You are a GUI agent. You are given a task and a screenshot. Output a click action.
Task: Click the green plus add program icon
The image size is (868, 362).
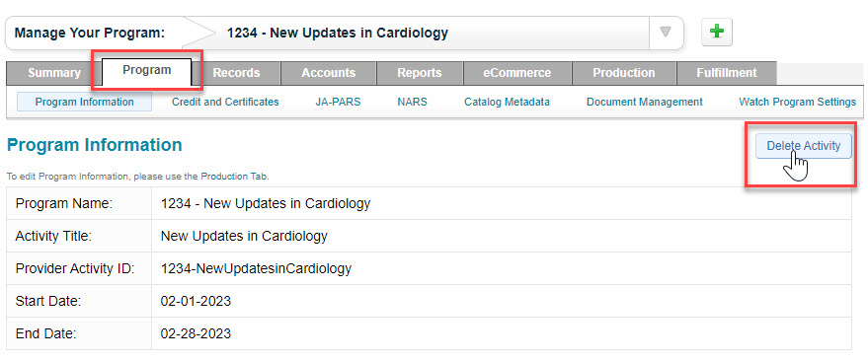tap(717, 32)
